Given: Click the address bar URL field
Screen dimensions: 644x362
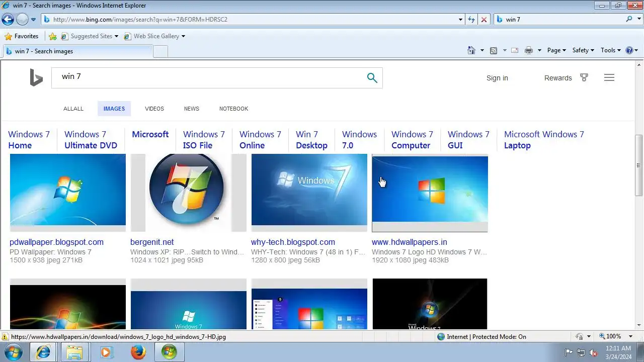Looking at the screenshot, I should click(249, 20).
